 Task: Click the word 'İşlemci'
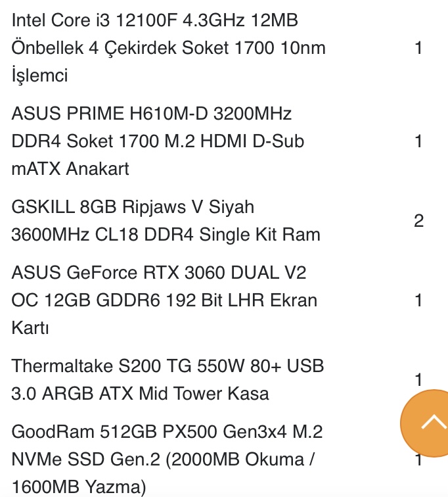pos(39,76)
